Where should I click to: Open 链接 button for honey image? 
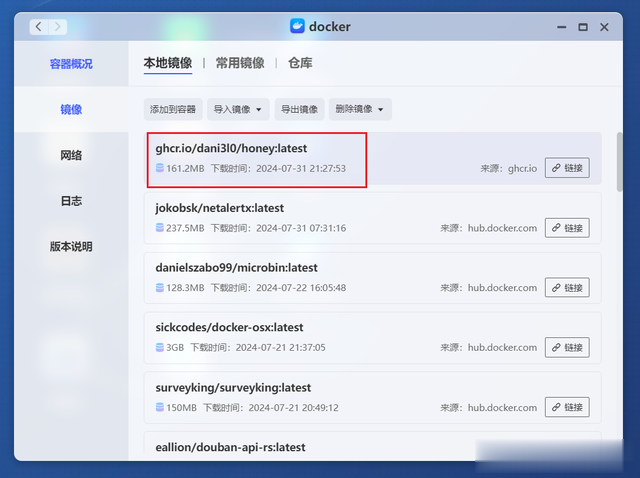[x=567, y=168]
